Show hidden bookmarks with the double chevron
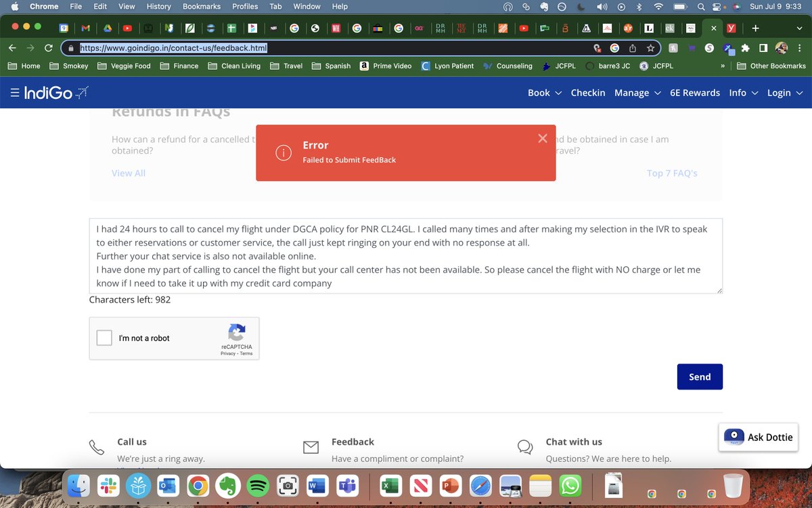812x508 pixels. point(723,66)
